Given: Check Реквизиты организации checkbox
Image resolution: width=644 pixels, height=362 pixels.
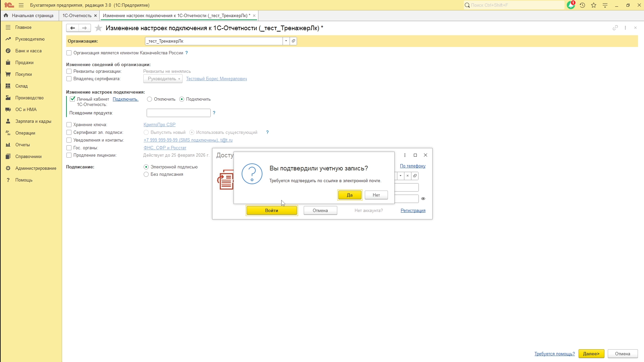Looking at the screenshot, I should tap(69, 71).
